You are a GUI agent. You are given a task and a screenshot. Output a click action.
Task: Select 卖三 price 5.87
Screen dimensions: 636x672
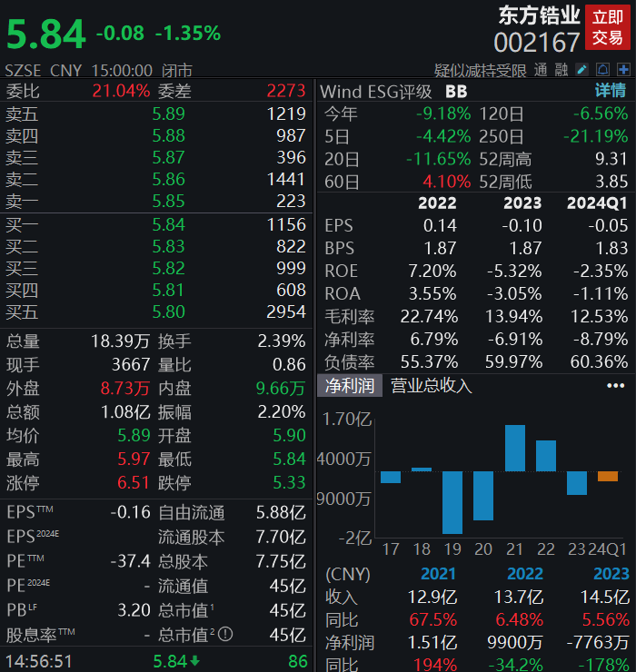(x=169, y=158)
